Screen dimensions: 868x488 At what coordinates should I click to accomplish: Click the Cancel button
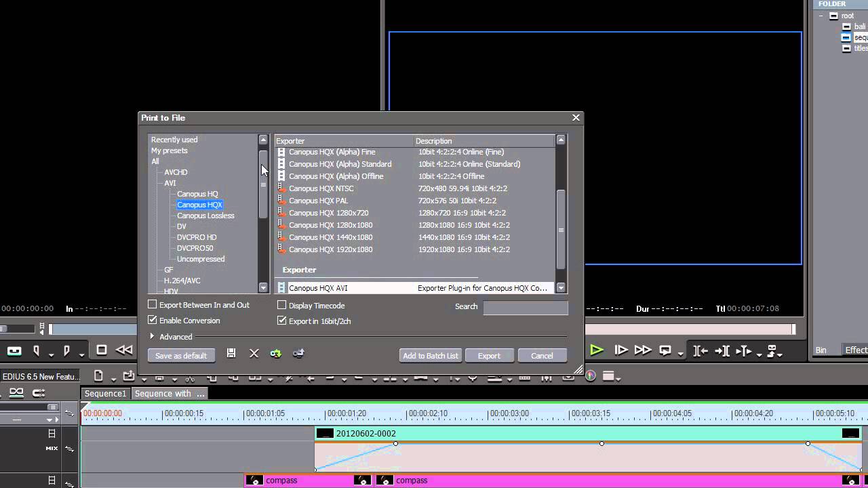[x=542, y=356]
